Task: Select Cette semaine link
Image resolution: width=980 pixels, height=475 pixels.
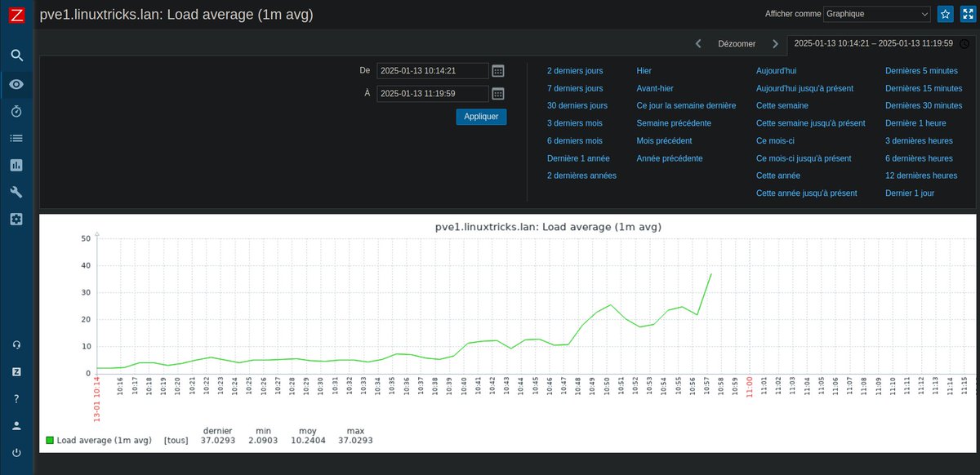Action: (782, 105)
